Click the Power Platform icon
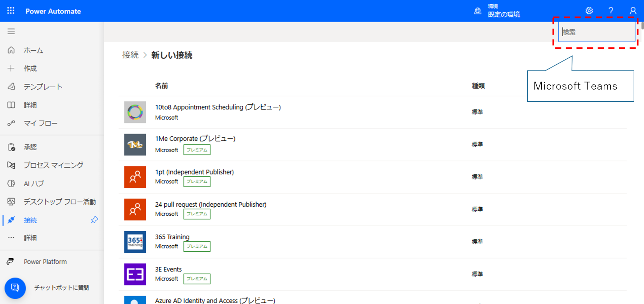 (x=10, y=261)
